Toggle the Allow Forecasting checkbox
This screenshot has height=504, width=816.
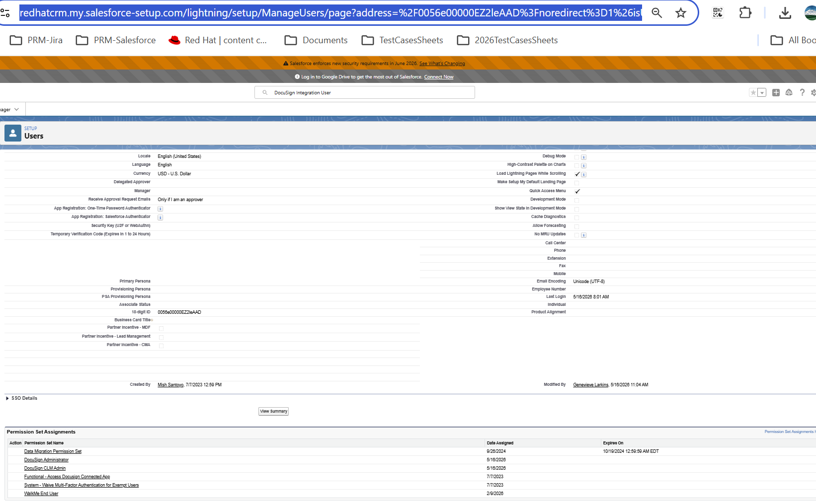pyautogui.click(x=577, y=226)
